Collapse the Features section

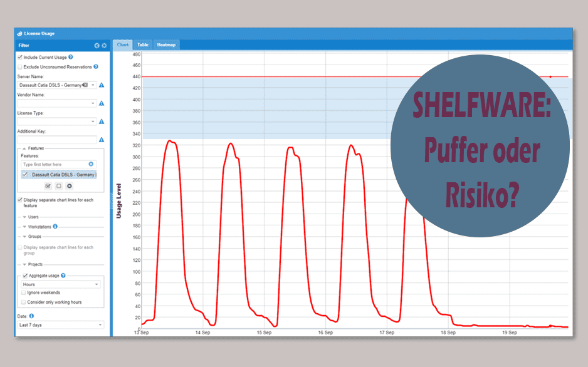pos(24,148)
